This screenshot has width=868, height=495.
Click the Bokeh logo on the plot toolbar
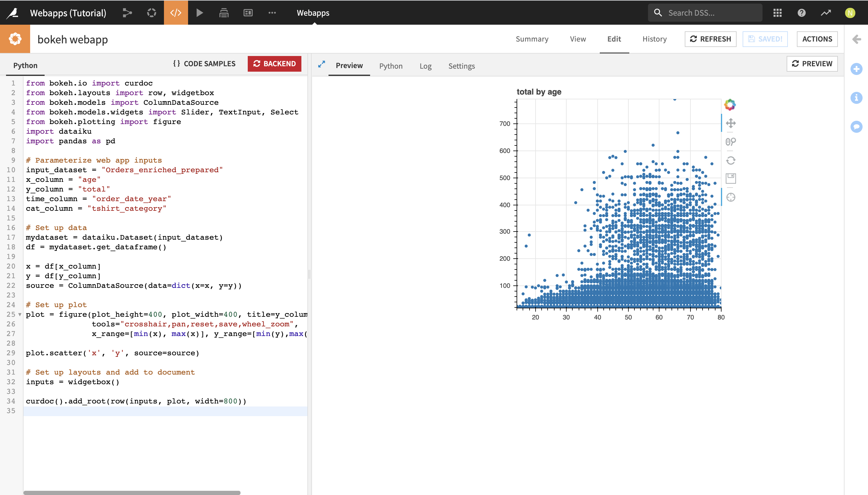pos(730,105)
